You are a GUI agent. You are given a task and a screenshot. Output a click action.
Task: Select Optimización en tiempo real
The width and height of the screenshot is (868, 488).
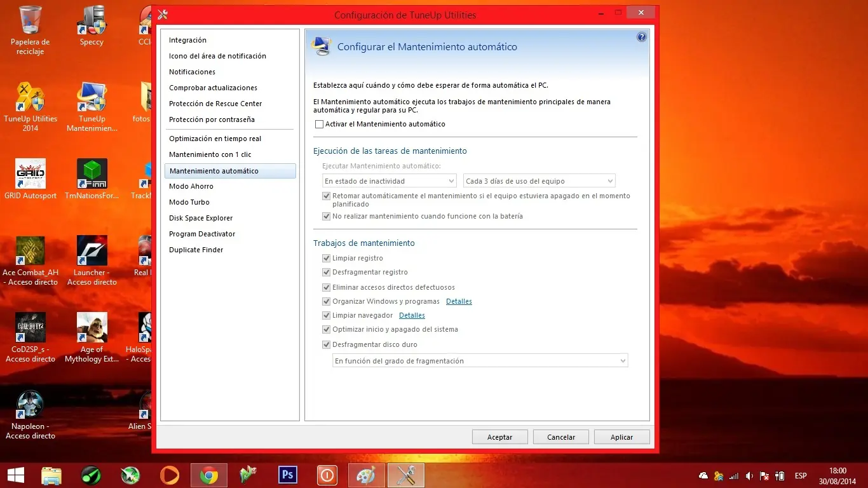215,139
